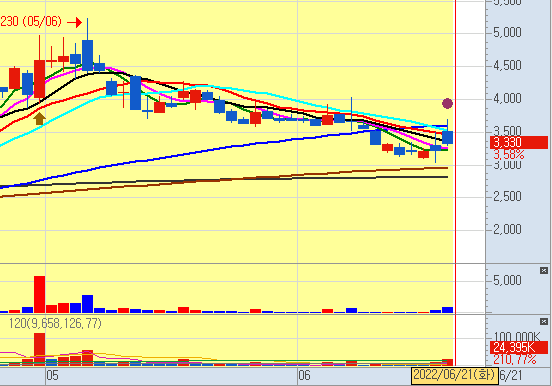The width and height of the screenshot is (552, 386).
Task: Click the indicator label 120(9,658,126,77)
Action: 55,323
